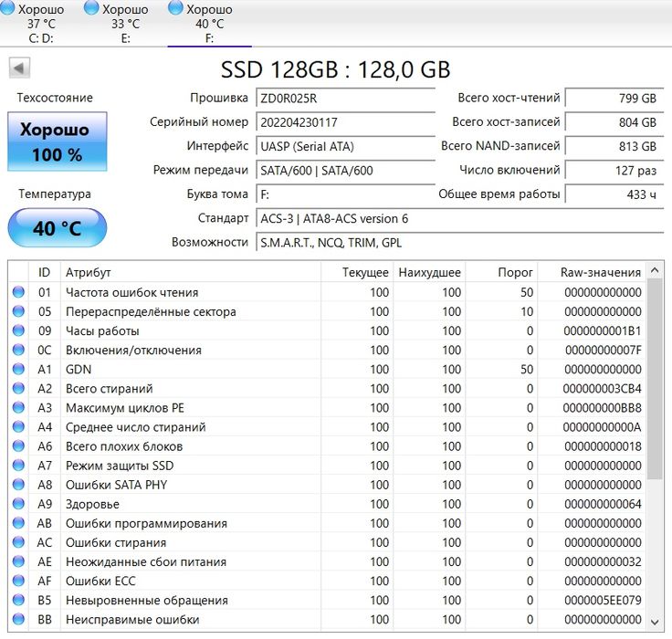This screenshot has width=672, height=639.
Task: Select the Среднее число стираний attribute row
Action: pos(327,427)
